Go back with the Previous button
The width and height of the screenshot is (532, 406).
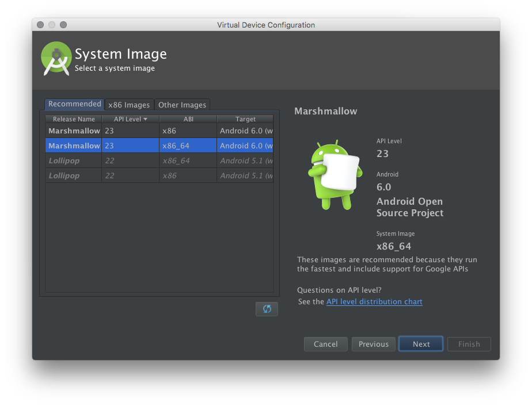[374, 344]
